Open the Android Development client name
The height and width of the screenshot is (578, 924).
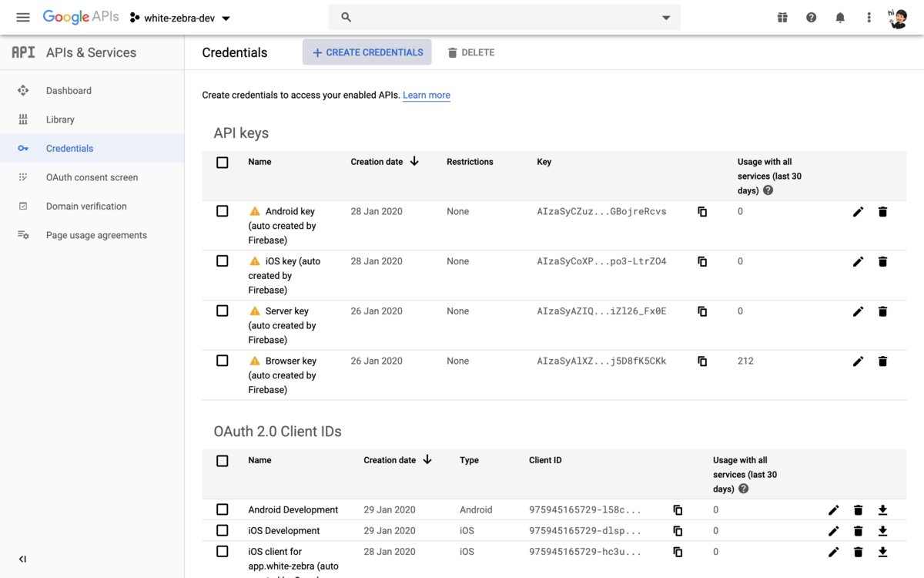point(293,509)
